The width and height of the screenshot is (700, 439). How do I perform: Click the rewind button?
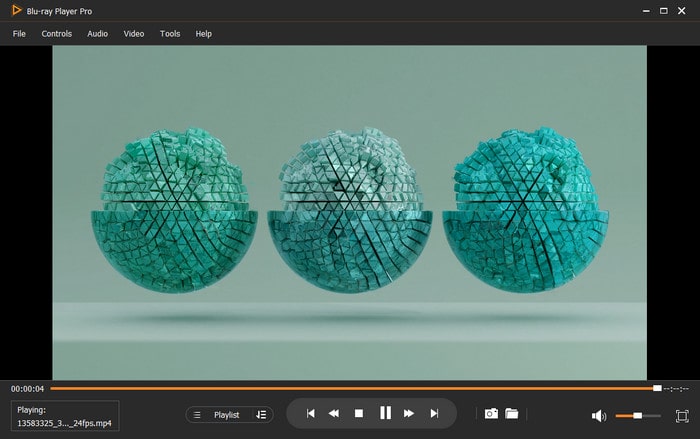(x=334, y=413)
